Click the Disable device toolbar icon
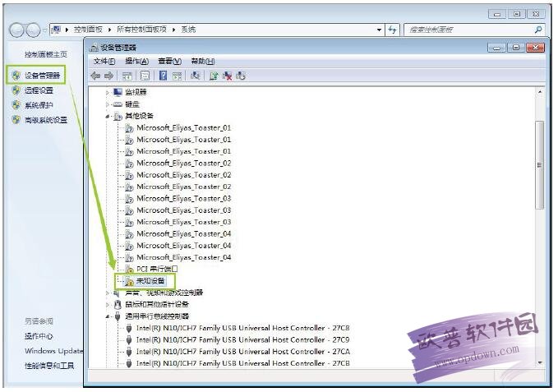Screen dimensions: 558x392 tap(241, 76)
